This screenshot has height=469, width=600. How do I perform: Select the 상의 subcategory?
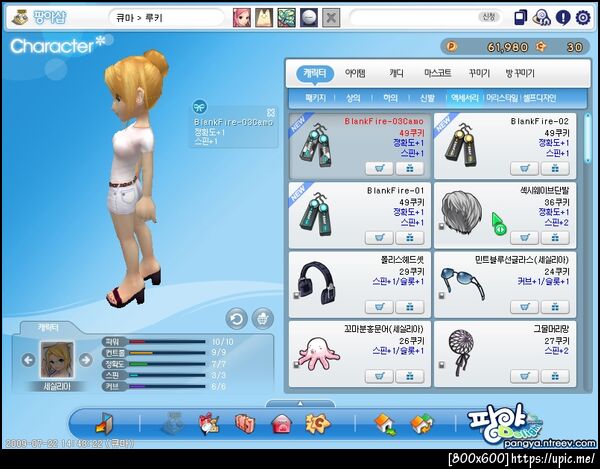coord(353,98)
